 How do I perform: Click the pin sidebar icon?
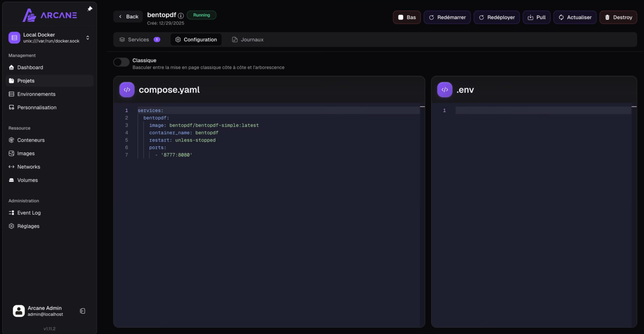(90, 9)
